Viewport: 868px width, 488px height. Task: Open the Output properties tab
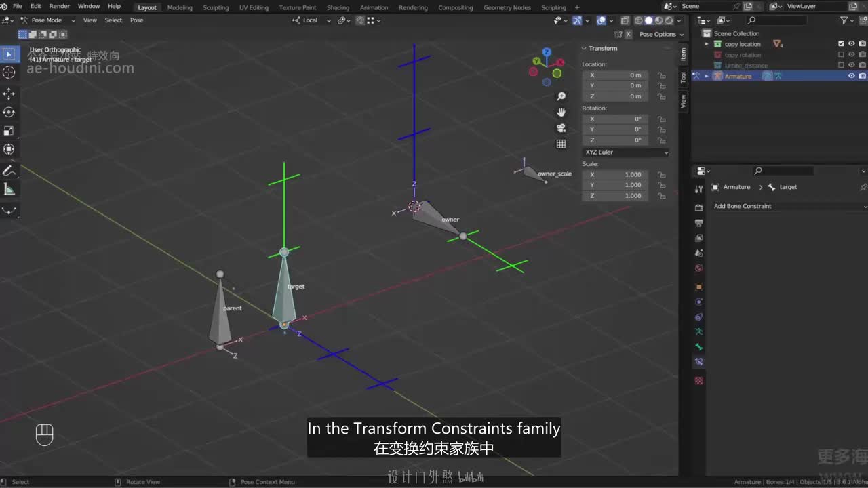699,222
